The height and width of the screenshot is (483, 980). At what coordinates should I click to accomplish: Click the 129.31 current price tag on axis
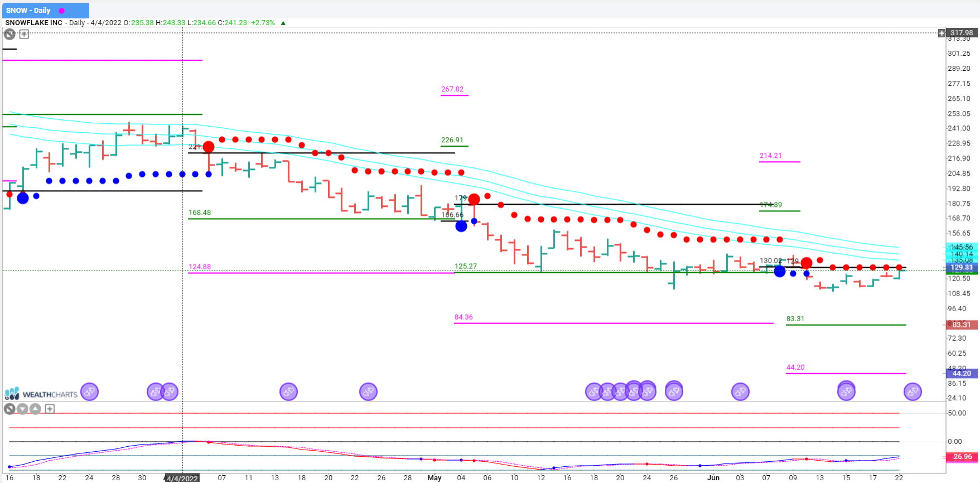(x=962, y=268)
